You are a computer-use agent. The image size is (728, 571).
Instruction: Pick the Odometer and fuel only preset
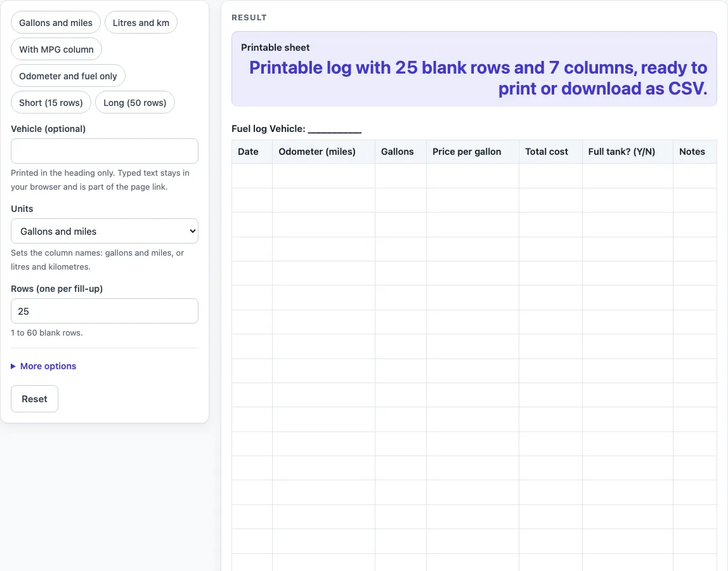coord(68,75)
